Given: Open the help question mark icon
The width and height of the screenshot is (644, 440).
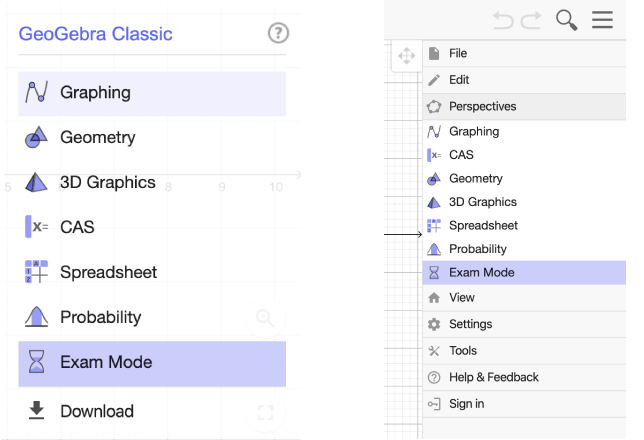Looking at the screenshot, I should pyautogui.click(x=278, y=33).
